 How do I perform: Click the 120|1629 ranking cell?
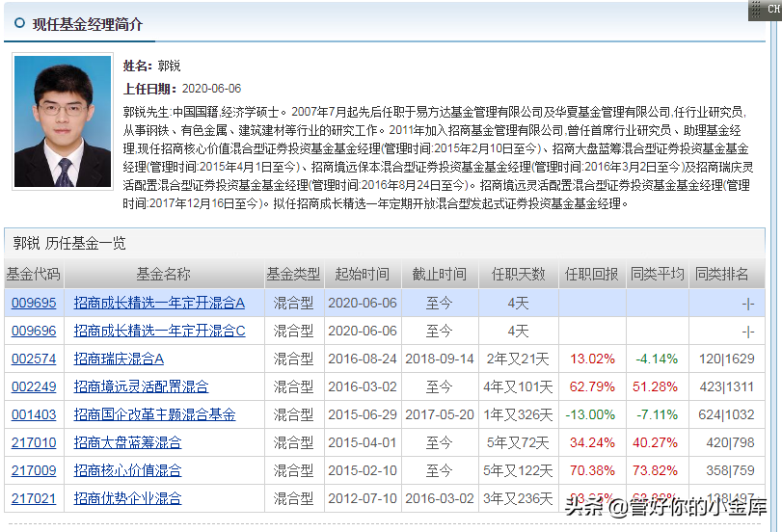click(x=727, y=359)
